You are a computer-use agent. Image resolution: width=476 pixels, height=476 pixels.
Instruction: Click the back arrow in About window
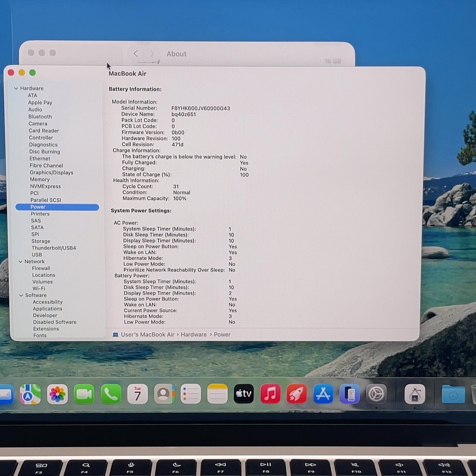pos(136,54)
